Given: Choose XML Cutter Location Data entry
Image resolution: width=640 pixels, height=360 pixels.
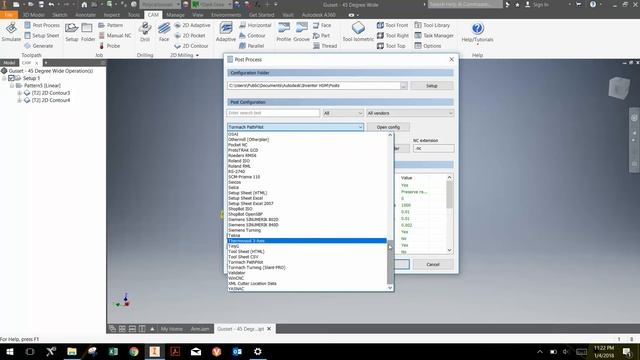Looking at the screenshot, I should [x=307, y=283].
